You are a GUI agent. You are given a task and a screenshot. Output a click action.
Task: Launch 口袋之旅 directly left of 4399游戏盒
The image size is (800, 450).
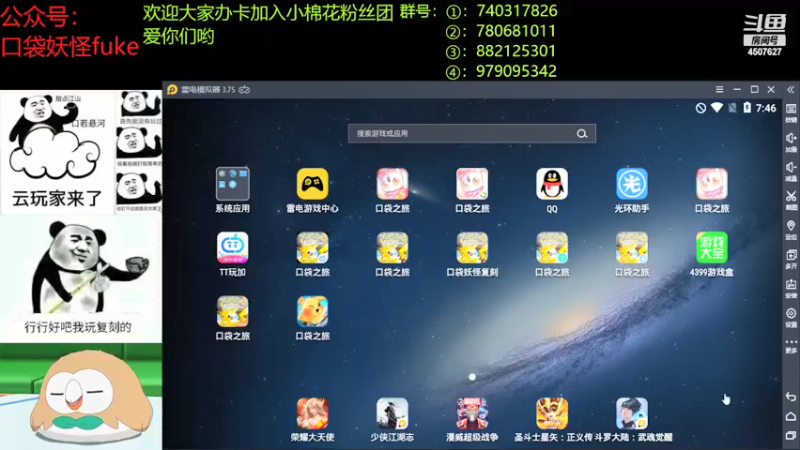632,247
